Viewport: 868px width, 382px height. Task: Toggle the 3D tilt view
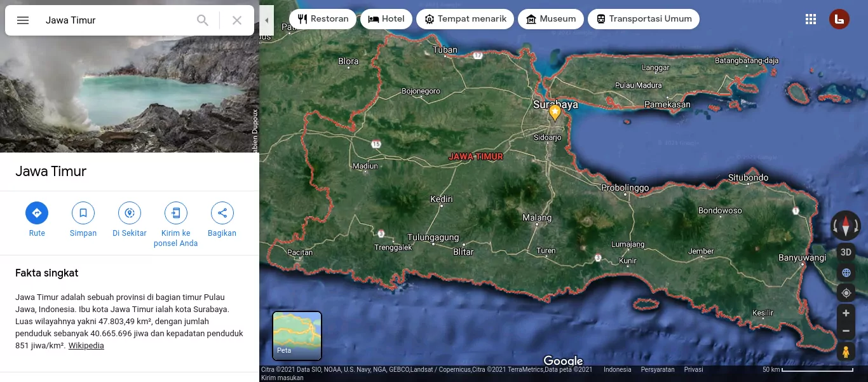coord(846,252)
